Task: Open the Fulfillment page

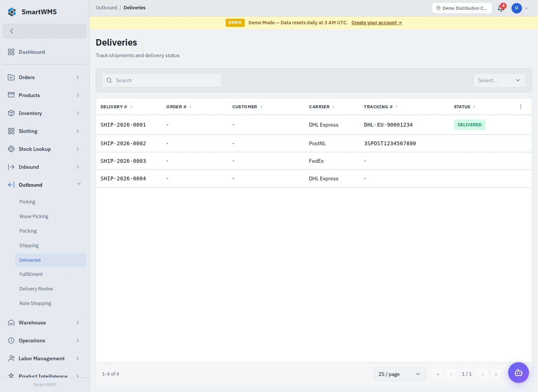Action: point(50,274)
